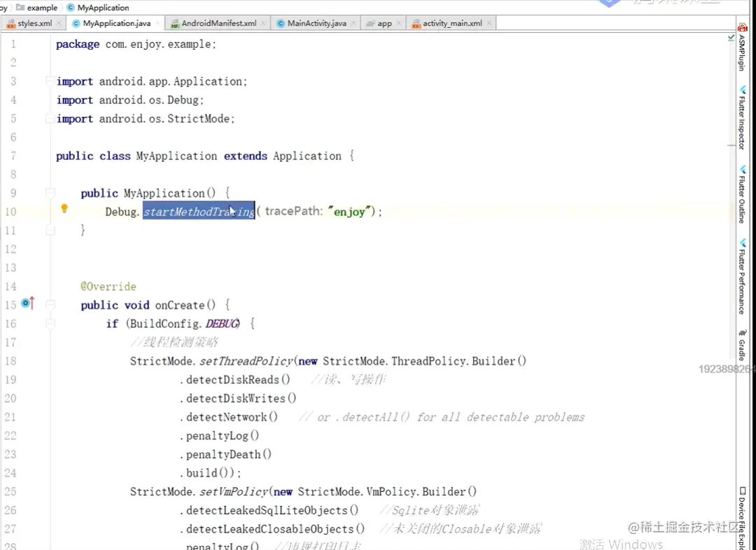
Task: Click the AndroidManifest.xml file icon
Action: [175, 24]
